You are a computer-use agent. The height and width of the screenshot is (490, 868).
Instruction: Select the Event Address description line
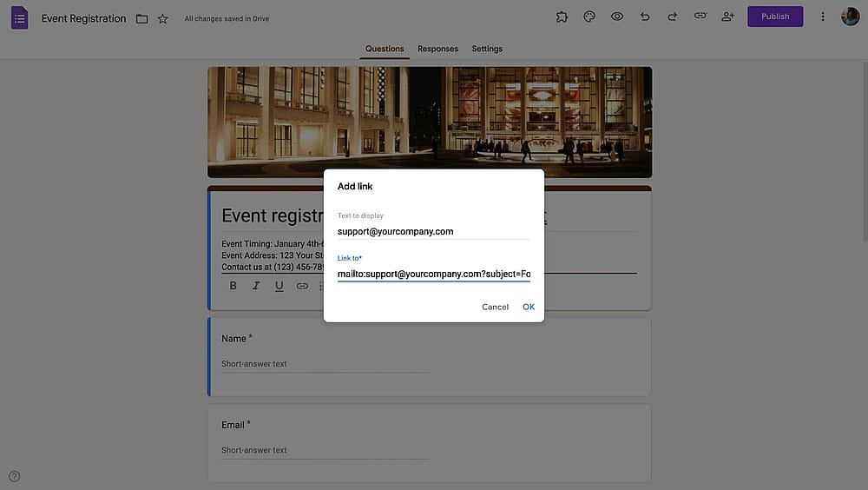coord(273,255)
